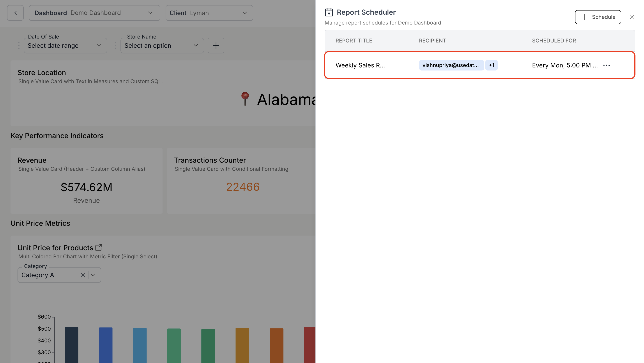Click the dark navy first bar in chart
Screen dimensions: 644x363
point(71,345)
